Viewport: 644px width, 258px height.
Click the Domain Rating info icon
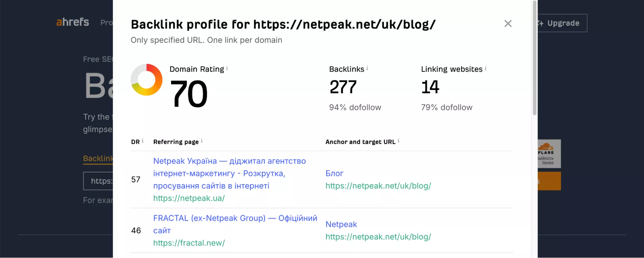pyautogui.click(x=227, y=68)
